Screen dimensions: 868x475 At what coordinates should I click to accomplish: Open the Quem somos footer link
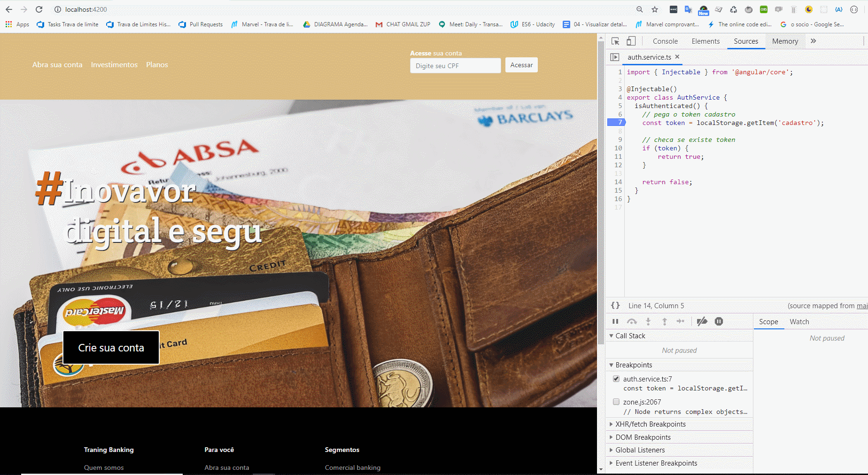[104, 467]
